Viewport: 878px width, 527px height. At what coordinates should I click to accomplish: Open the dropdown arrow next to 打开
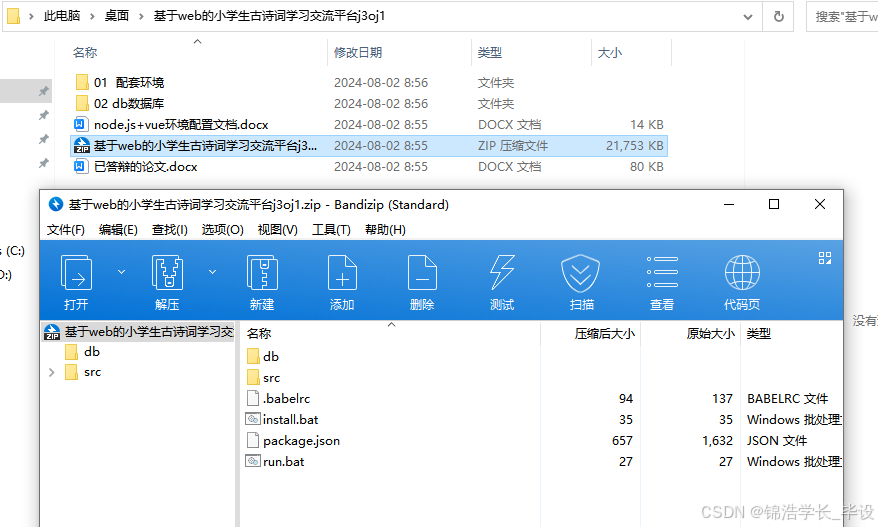pos(121,272)
